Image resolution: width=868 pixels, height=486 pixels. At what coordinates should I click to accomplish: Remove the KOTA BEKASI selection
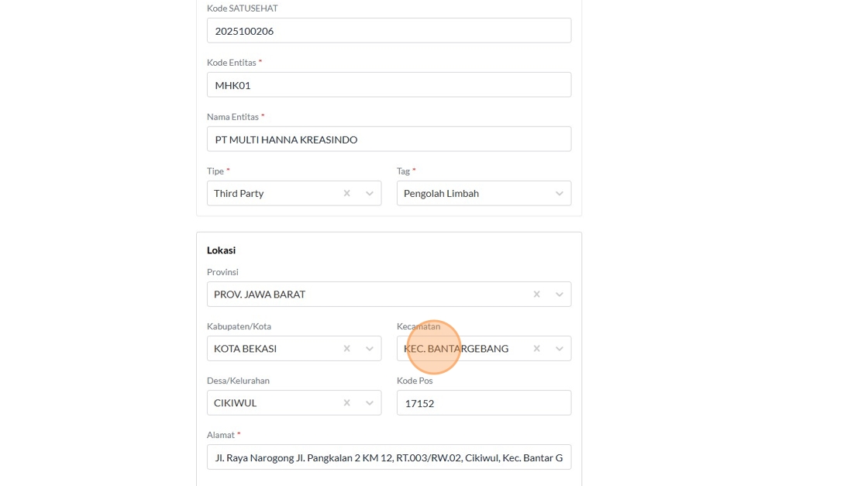pos(346,348)
